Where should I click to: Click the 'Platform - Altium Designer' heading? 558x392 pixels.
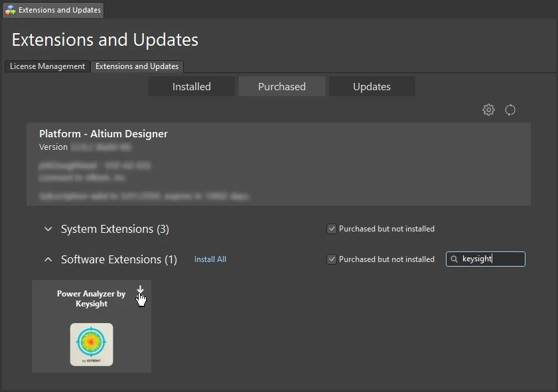104,134
